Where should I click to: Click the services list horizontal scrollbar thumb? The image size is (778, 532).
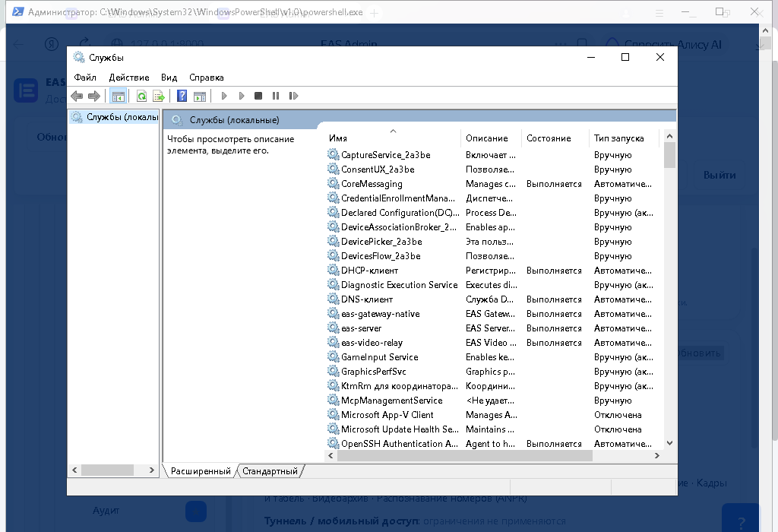464,455
